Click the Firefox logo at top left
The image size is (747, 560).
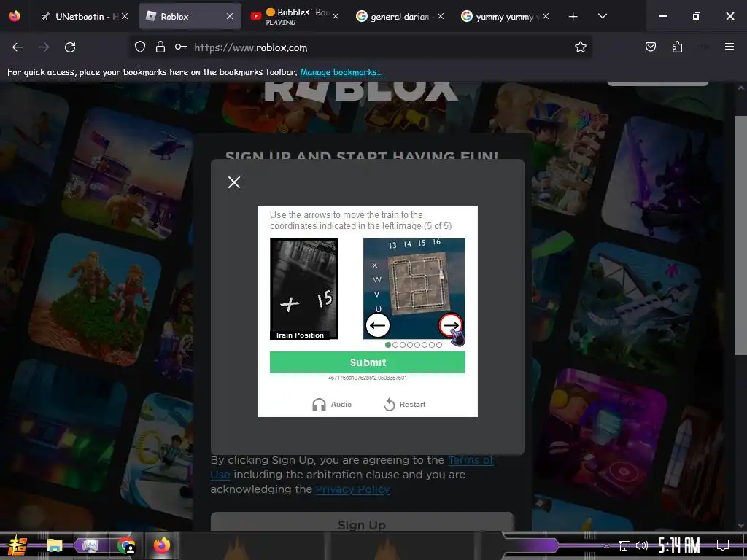coord(15,16)
